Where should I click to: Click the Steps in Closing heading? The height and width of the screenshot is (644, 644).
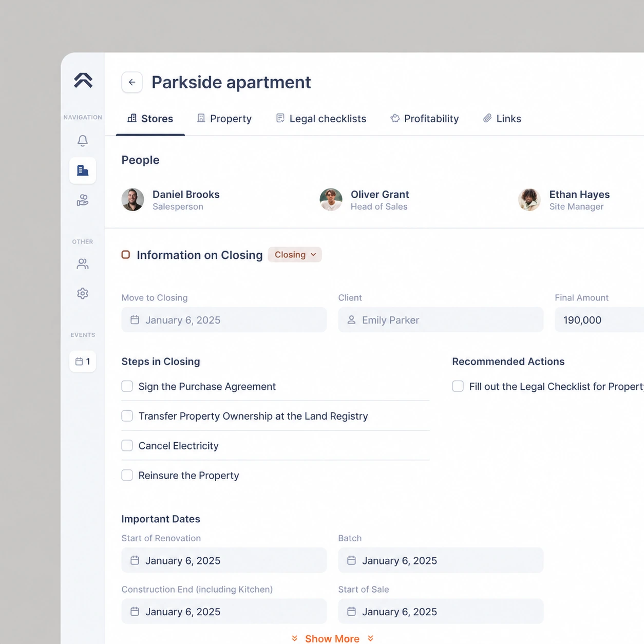click(x=161, y=362)
